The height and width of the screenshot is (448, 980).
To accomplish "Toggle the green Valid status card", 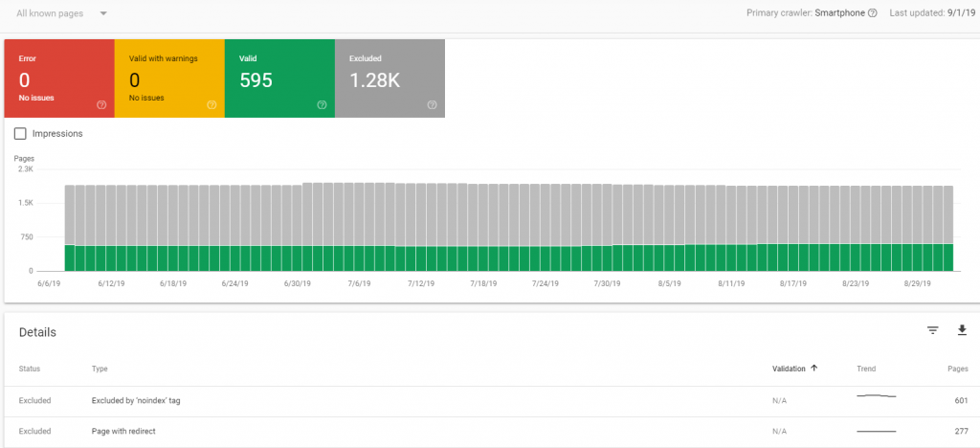I will [278, 78].
